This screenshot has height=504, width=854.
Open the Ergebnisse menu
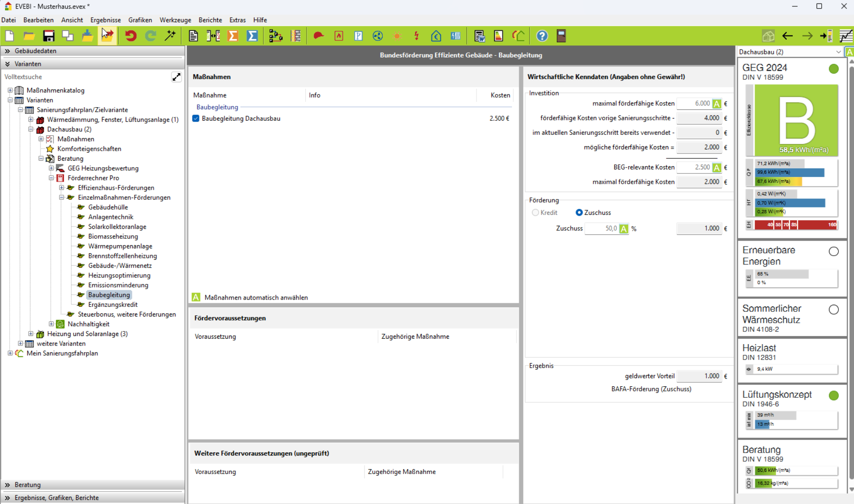coord(105,20)
